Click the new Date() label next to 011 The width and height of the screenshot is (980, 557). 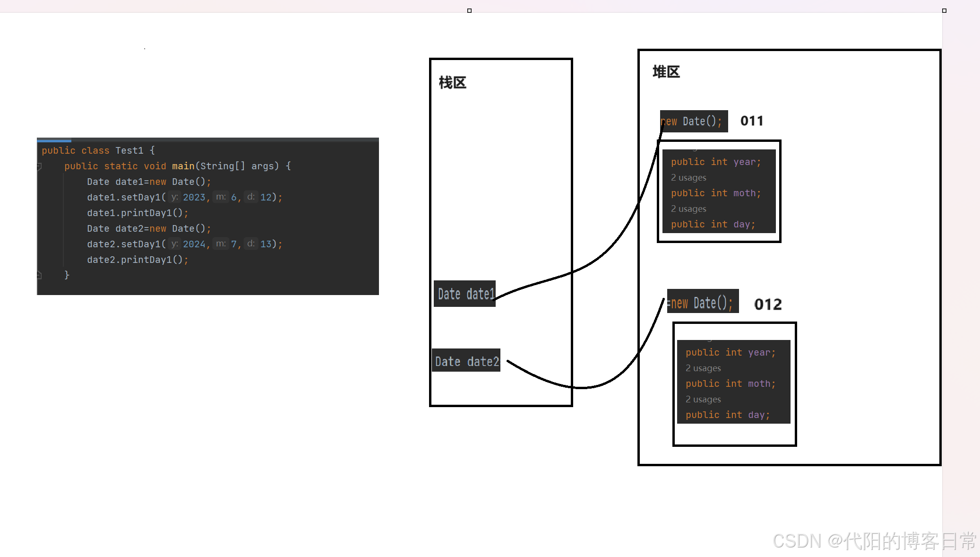694,122
